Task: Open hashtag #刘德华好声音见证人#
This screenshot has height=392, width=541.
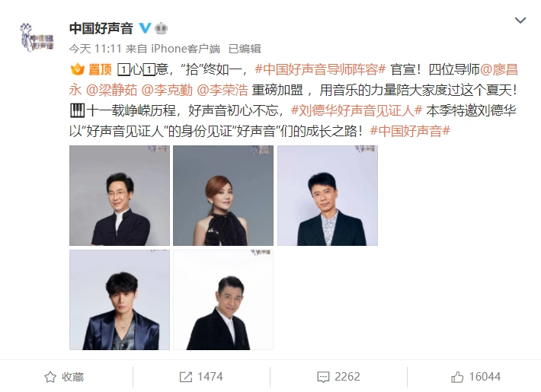Action: (x=357, y=110)
